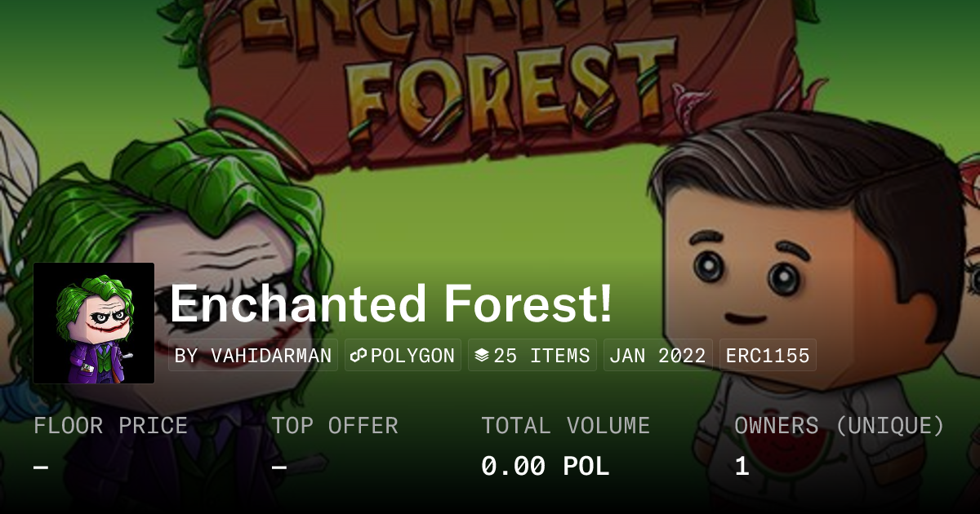Click the unique owners count 1
980x514 pixels.
pyautogui.click(x=742, y=467)
